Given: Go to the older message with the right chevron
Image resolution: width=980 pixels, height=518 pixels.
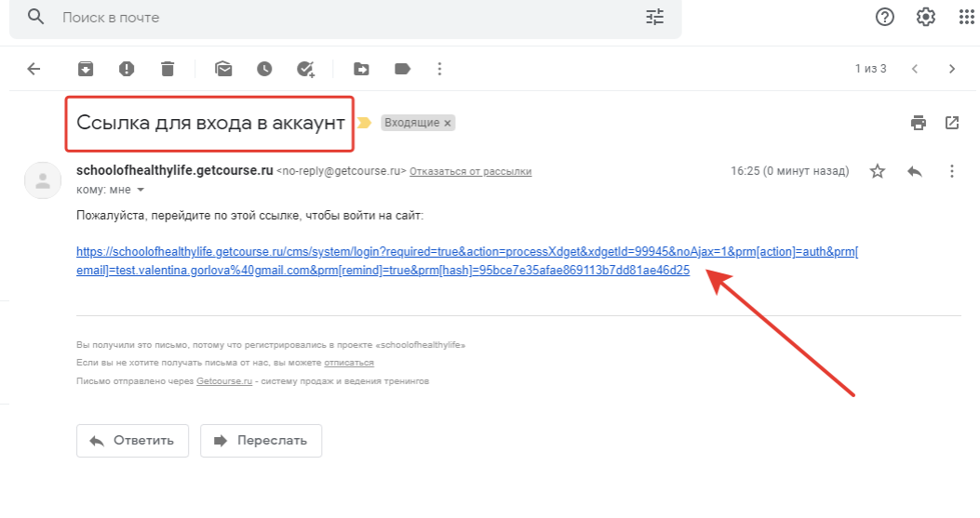Looking at the screenshot, I should [952, 69].
